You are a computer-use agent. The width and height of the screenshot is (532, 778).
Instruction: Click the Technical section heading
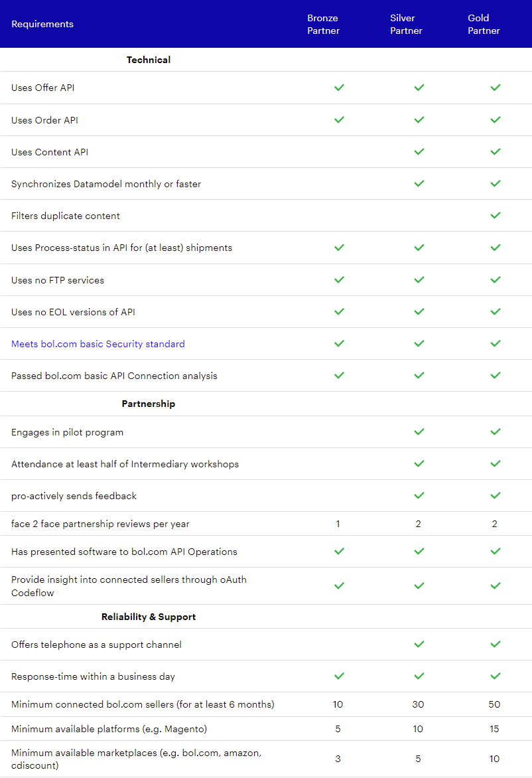point(148,60)
